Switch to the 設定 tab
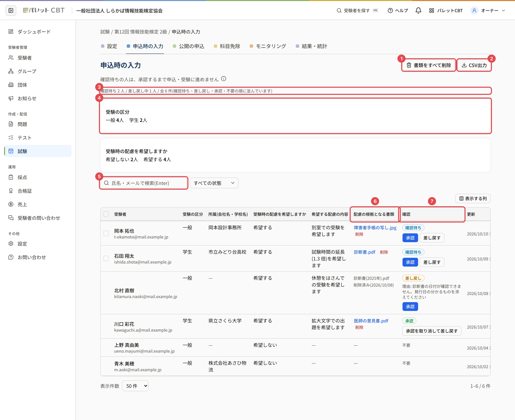The height and width of the screenshot is (420, 515). (109, 46)
